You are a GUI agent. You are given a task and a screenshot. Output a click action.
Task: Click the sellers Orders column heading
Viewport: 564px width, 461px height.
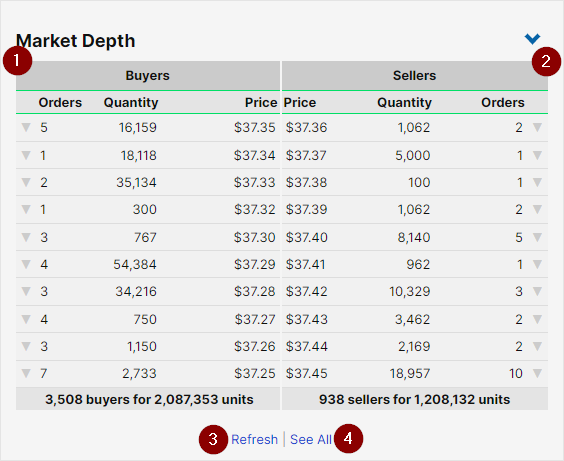502,102
